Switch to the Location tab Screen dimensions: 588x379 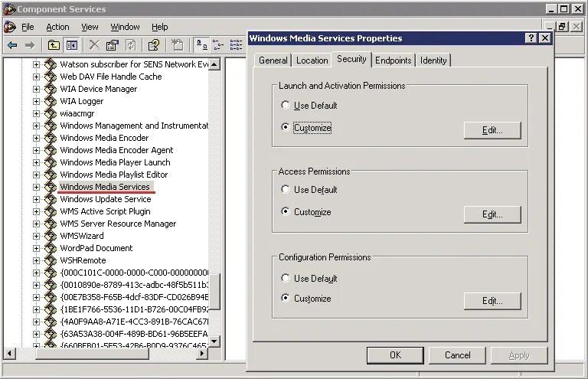(x=312, y=60)
